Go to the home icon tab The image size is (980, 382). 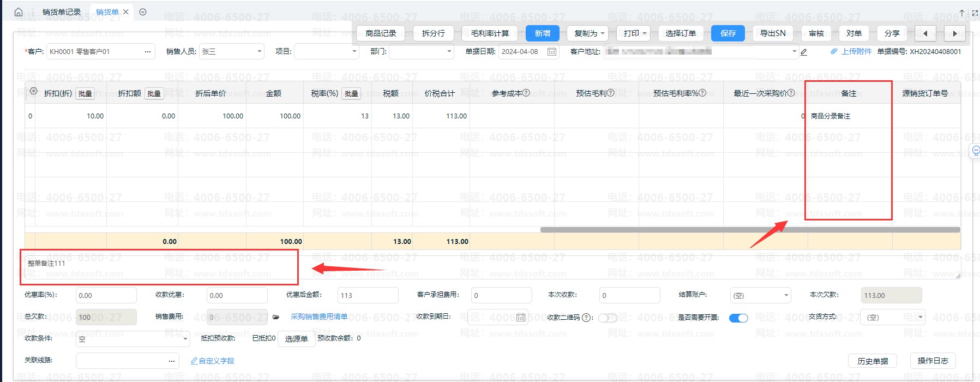click(19, 12)
